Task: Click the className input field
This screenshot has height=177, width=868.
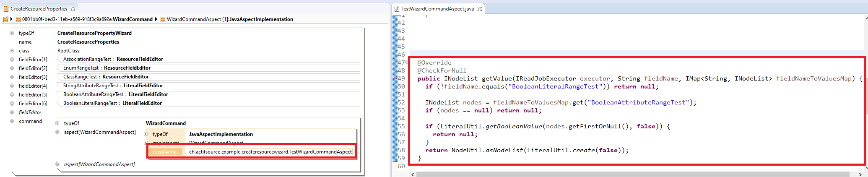Action: [x=270, y=152]
